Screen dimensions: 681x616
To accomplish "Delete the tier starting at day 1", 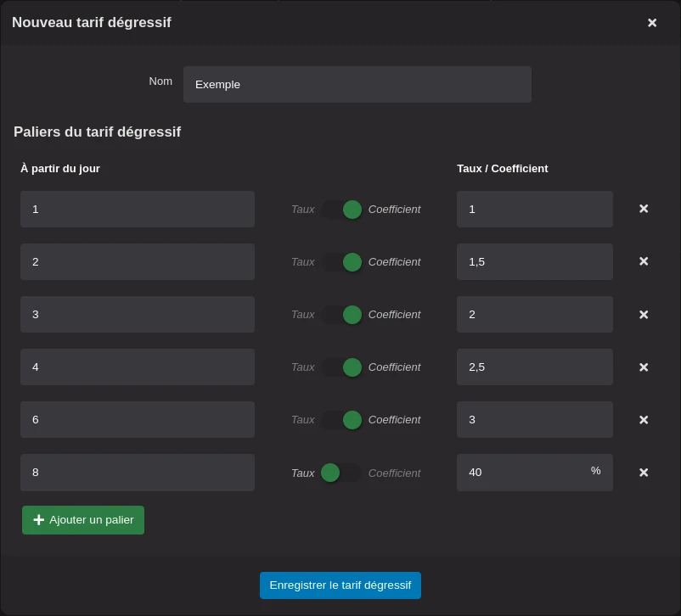I will click(644, 209).
